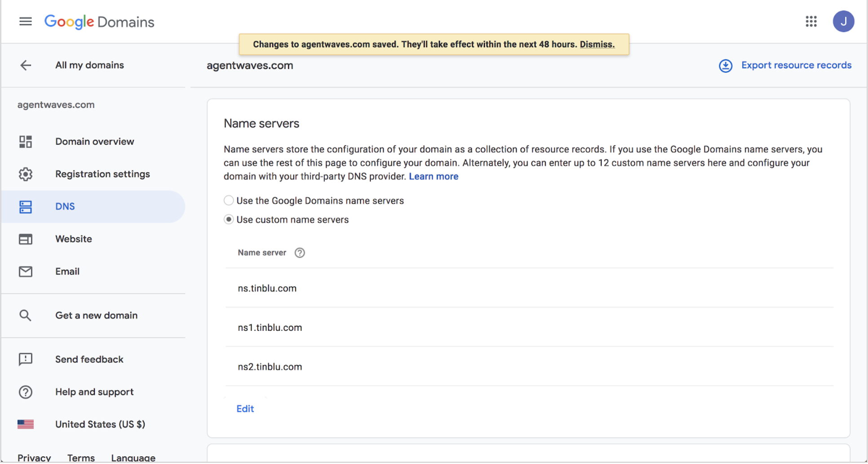Click the Name server column header
This screenshot has width=868, height=464.
click(x=262, y=253)
